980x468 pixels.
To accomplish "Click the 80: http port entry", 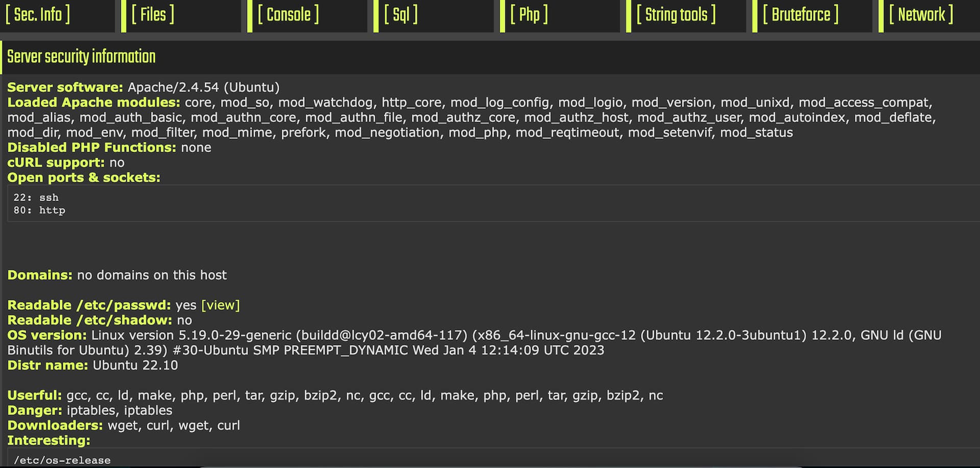I will (39, 210).
